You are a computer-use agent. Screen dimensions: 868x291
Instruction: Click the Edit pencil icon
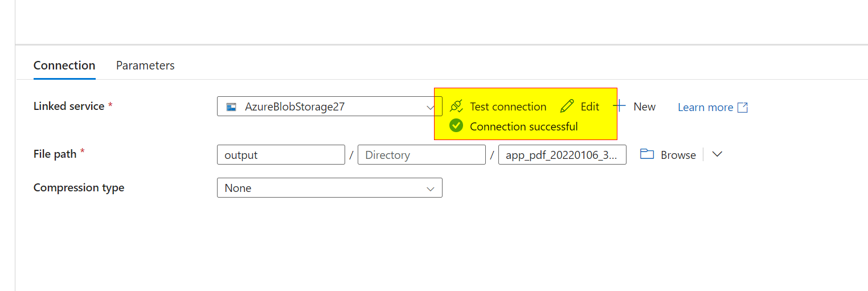[x=567, y=106]
